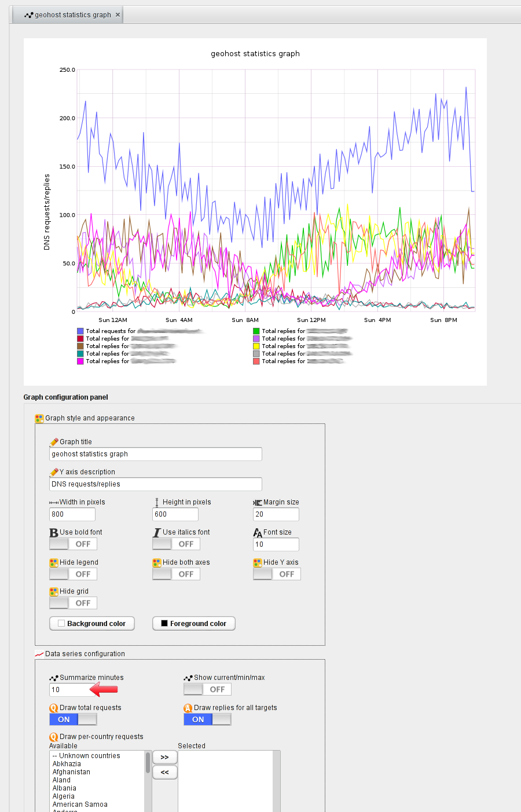Focus the Margin size field
Screen dimensions: 521x812
276,514
